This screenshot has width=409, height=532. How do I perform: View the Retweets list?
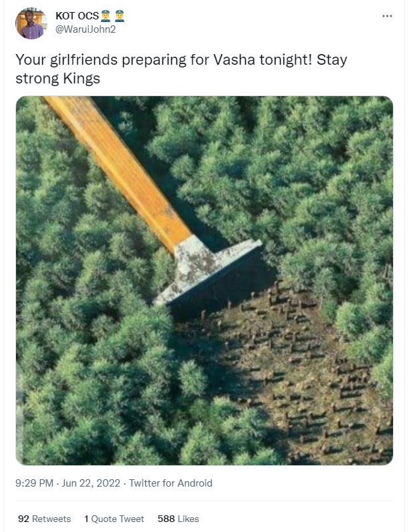(45, 519)
